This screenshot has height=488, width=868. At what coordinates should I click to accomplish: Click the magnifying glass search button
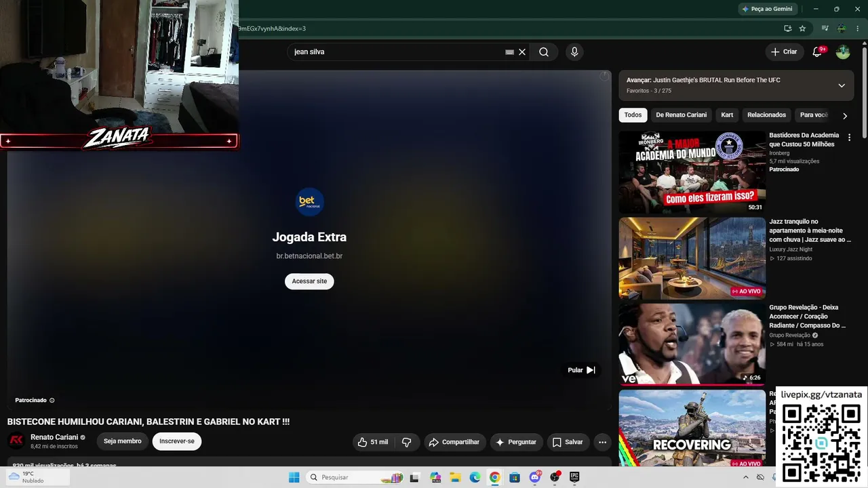tap(544, 52)
